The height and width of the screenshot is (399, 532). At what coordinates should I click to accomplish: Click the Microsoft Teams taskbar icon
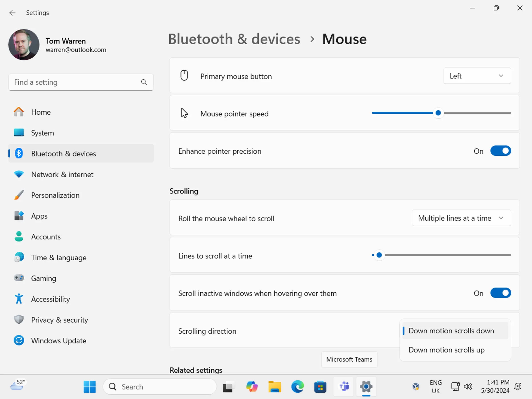pyautogui.click(x=344, y=386)
